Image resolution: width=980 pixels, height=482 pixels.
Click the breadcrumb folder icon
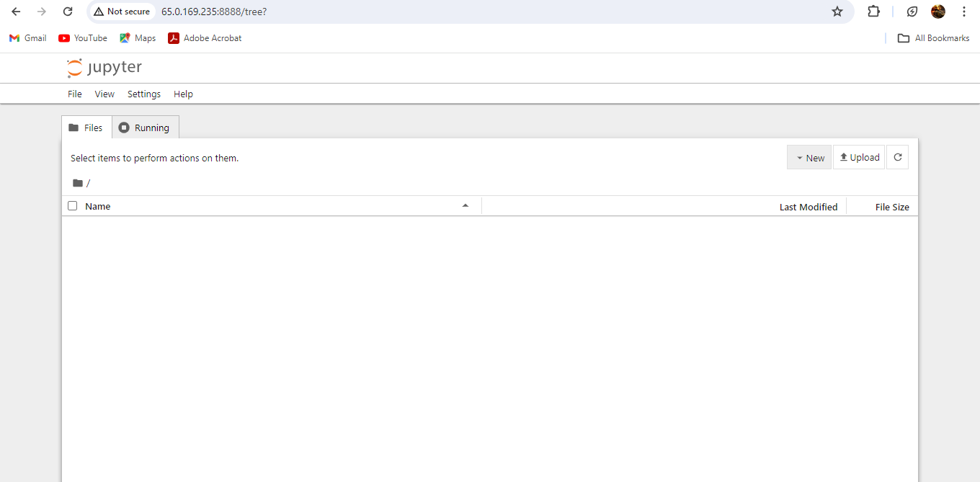click(79, 182)
